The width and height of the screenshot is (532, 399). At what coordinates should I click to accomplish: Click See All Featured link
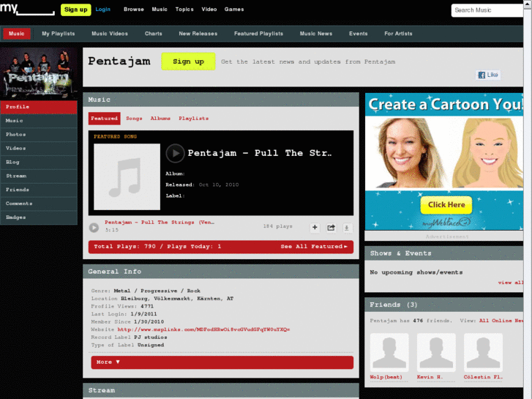[x=314, y=247]
